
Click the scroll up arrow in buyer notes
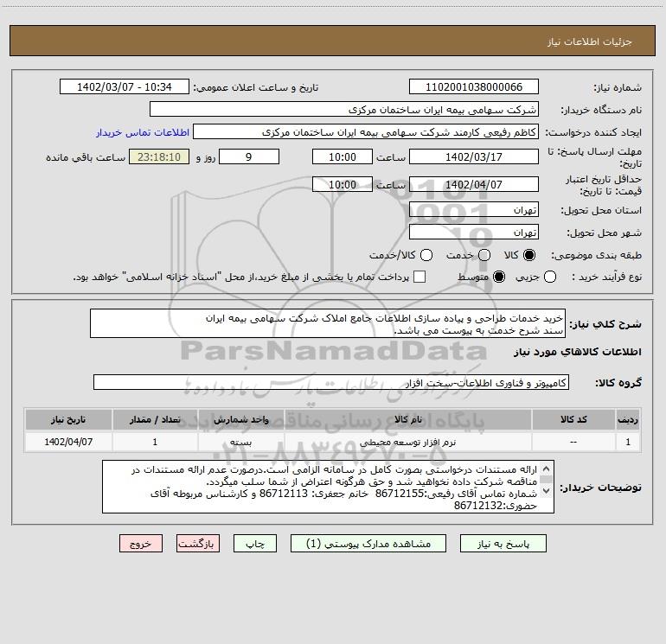click(547, 469)
